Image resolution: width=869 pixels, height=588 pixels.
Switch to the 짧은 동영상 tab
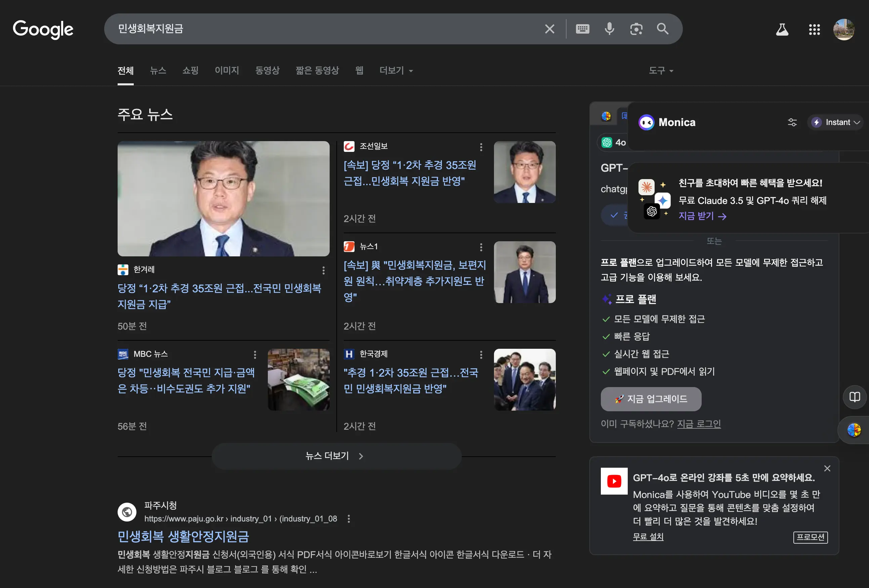pos(317,70)
